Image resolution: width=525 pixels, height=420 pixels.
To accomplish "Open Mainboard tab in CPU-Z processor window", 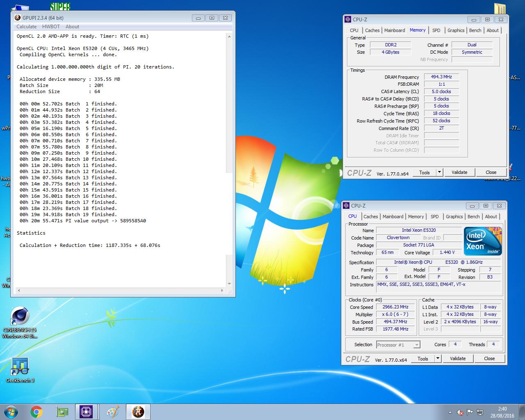I will 393,217.
